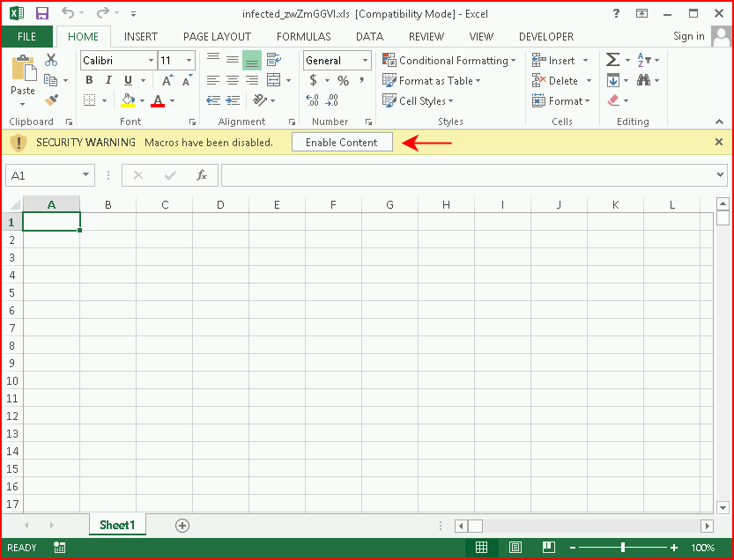Viewport: 734px width, 560px height.
Task: Click the Copy icon
Action: tap(50, 80)
